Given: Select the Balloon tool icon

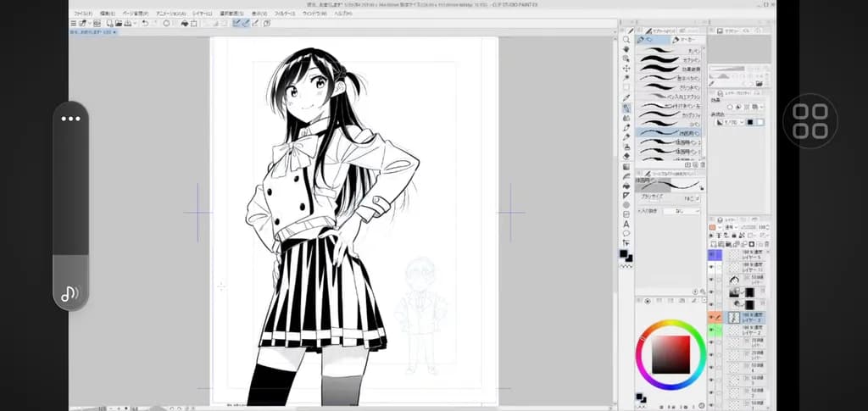Looking at the screenshot, I should [626, 233].
